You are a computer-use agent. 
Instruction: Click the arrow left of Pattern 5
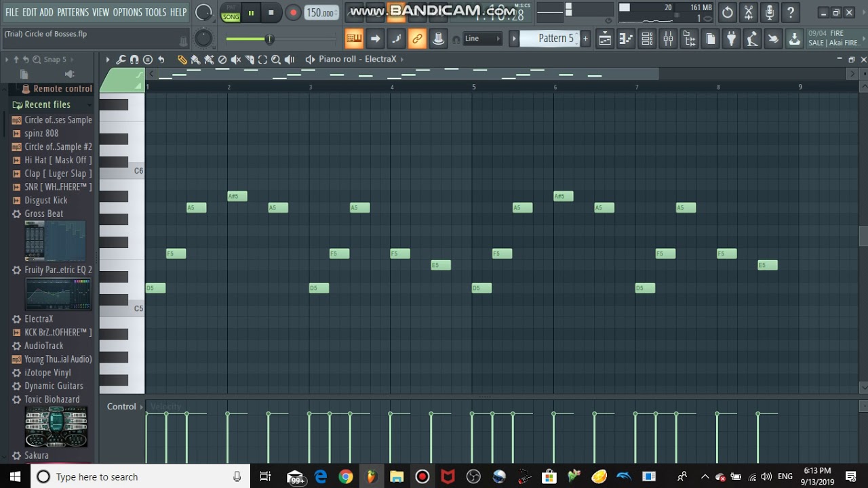tap(514, 39)
